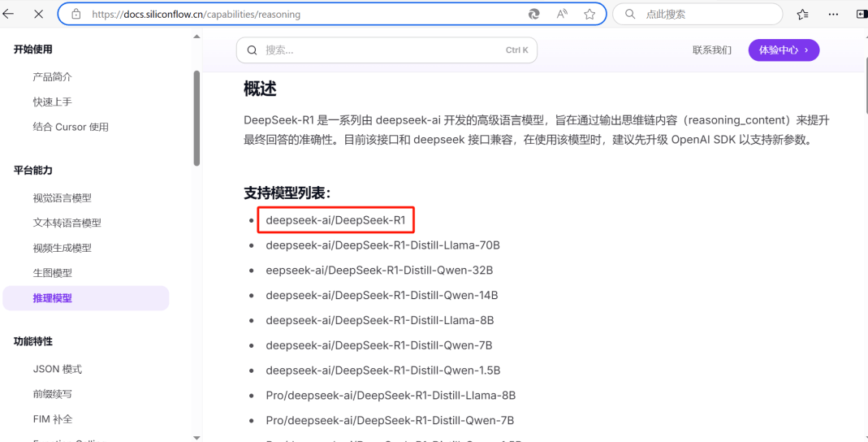Image resolution: width=868 pixels, height=442 pixels.
Task: Click 'deepseek-ai/DeepSeek-R1-Distill-Llama-8B' without the Pro prefix
Action: point(380,320)
